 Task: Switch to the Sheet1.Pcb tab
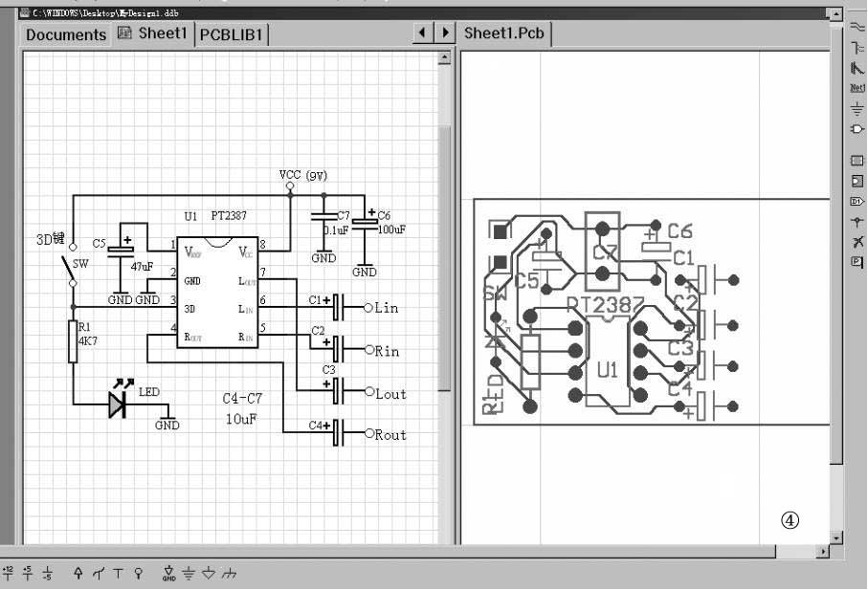tap(504, 33)
